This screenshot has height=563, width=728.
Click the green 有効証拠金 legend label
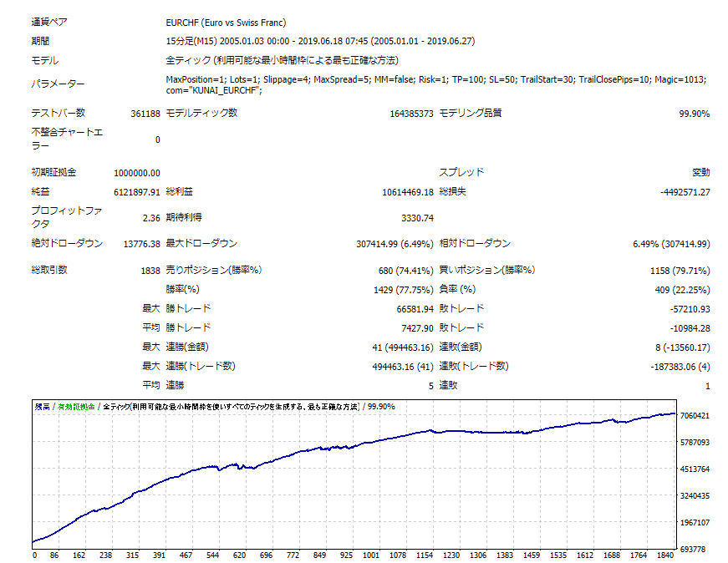coord(76,407)
